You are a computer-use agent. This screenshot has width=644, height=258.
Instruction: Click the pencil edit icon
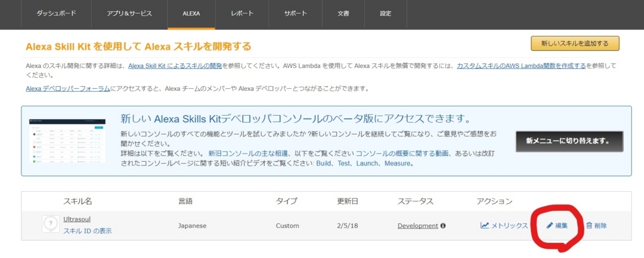tap(550, 225)
